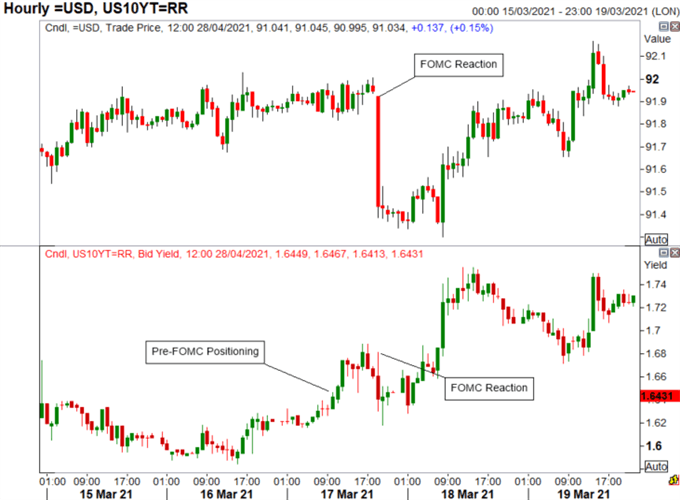Click the '16 Mar 21' date label
The height and width of the screenshot is (500, 680).
226,494
